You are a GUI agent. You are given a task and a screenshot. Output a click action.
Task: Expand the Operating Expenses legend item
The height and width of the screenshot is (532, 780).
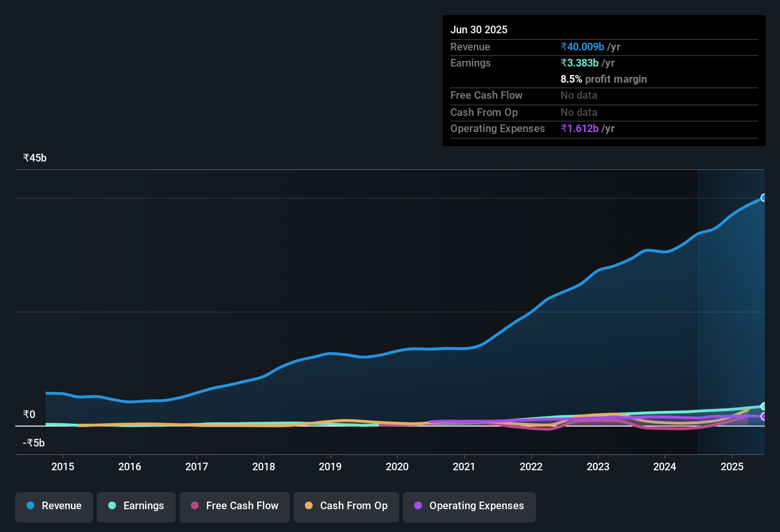(469, 506)
